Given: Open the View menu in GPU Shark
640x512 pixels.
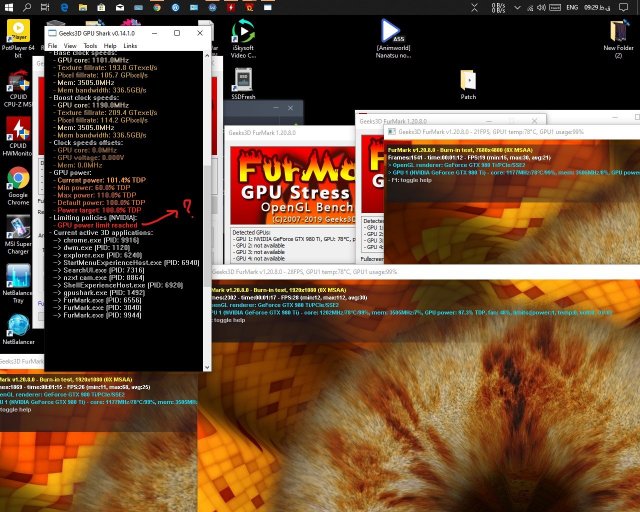Looking at the screenshot, I should (72, 46).
